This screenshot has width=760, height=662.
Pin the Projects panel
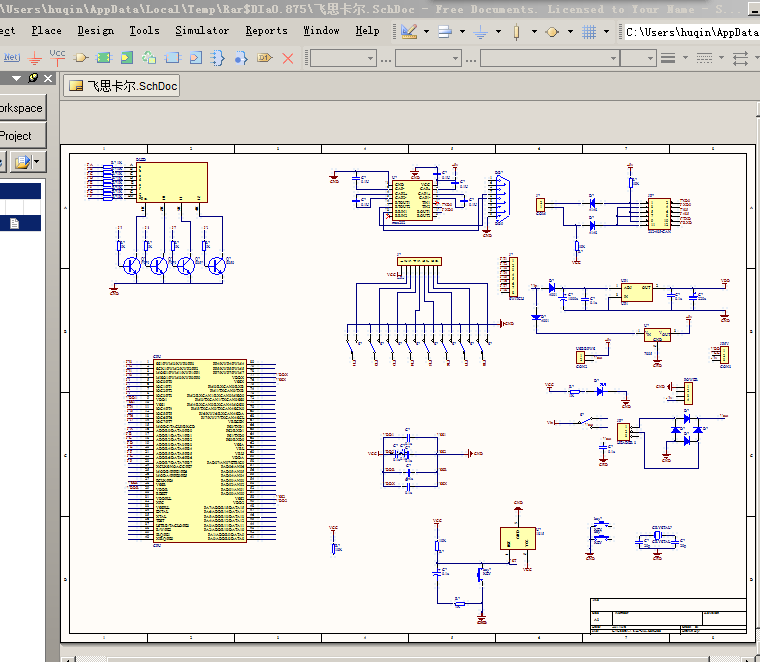(x=33, y=78)
